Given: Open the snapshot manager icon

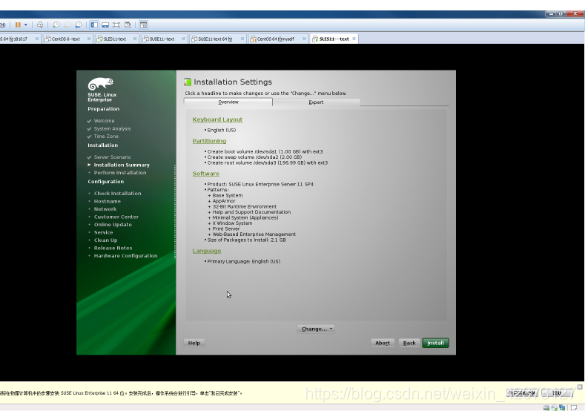Looking at the screenshot, I should click(78, 25).
